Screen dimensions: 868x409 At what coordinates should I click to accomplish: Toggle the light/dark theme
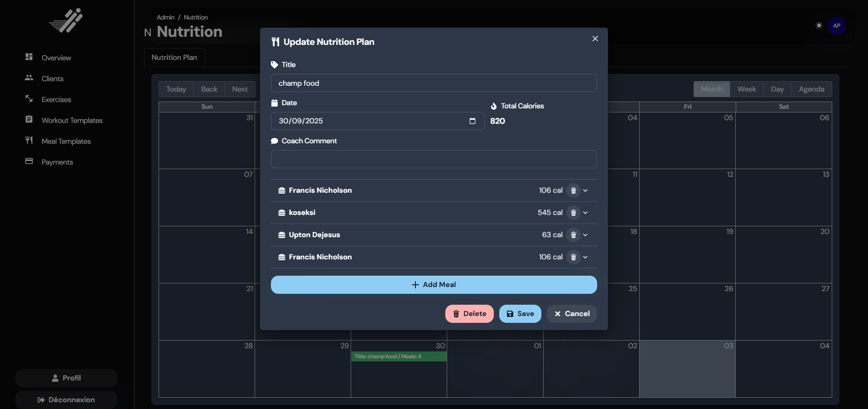[x=819, y=25]
